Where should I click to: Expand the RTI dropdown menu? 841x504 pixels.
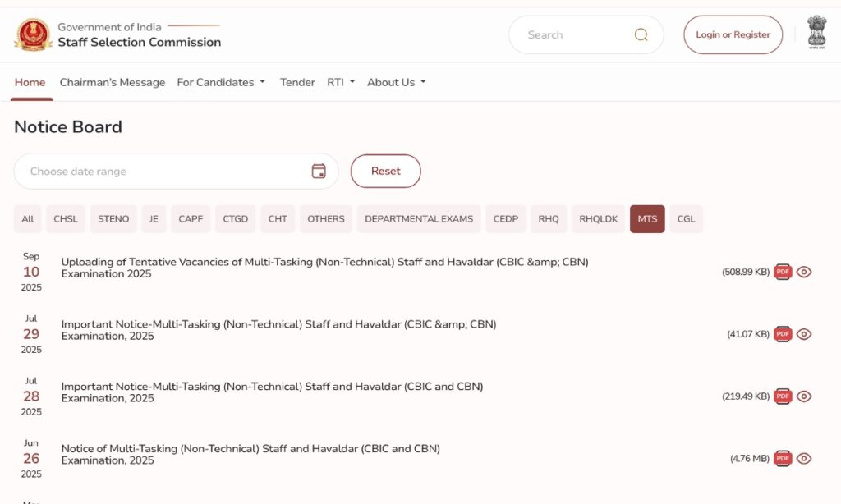[340, 82]
